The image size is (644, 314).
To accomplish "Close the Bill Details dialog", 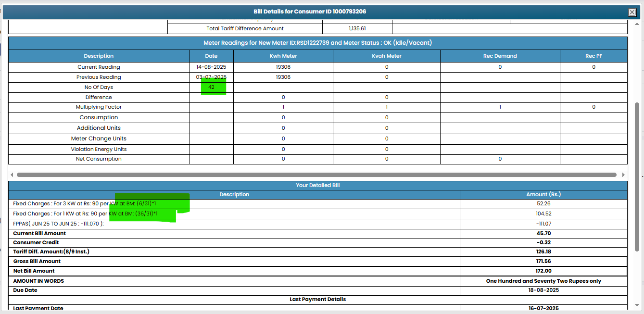I will tap(632, 13).
